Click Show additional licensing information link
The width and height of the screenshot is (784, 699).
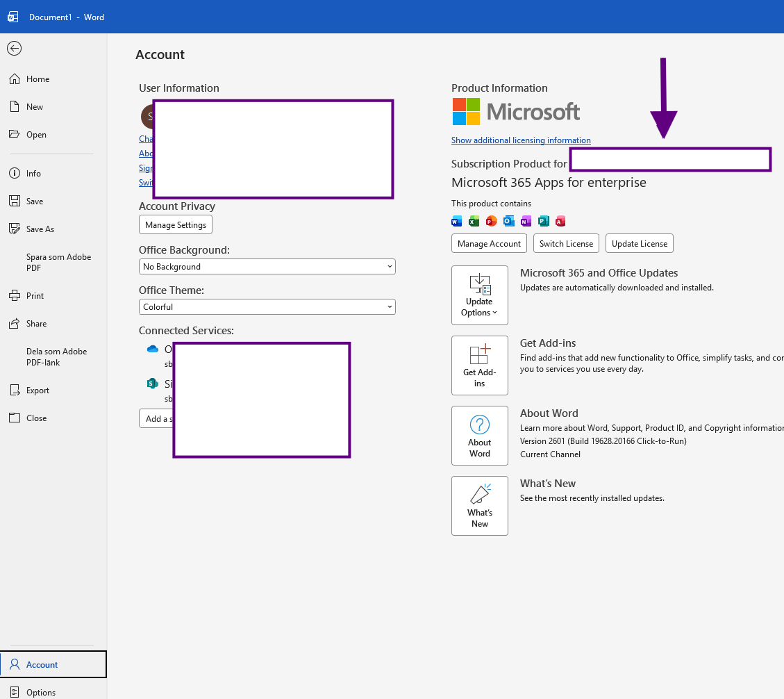point(521,140)
